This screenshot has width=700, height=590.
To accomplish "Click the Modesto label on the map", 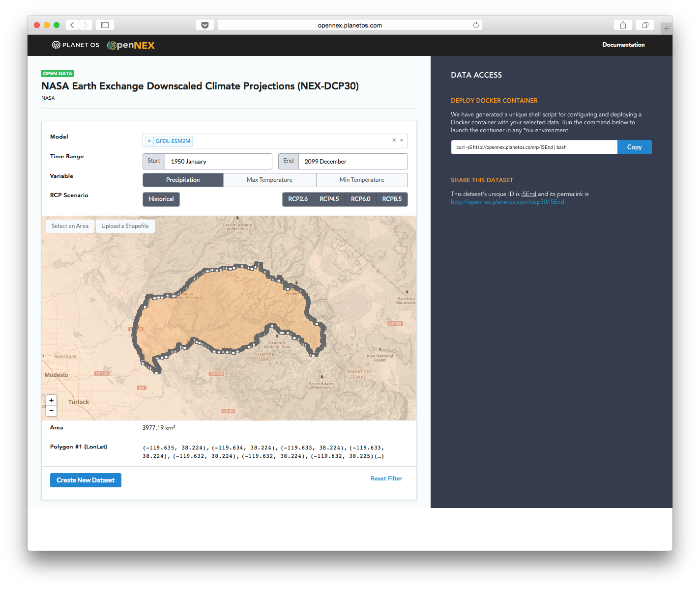I will point(57,375).
